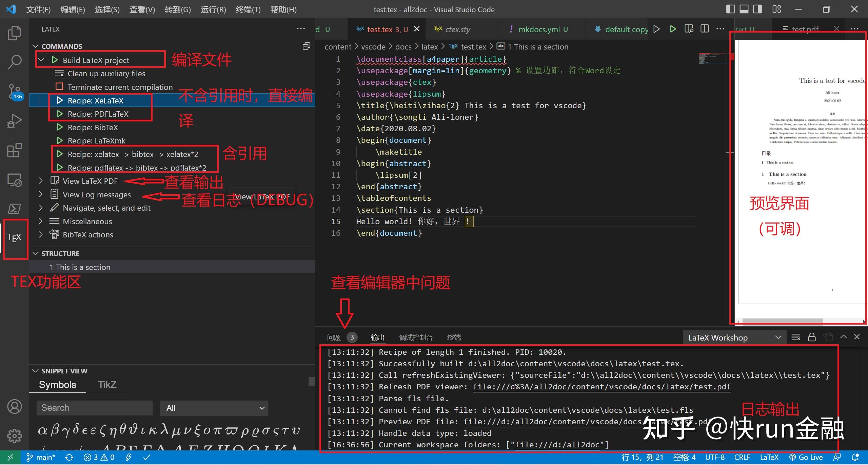The width and height of the screenshot is (868, 465).
Task: Open the Extensions view in activity bar
Action: (x=14, y=150)
